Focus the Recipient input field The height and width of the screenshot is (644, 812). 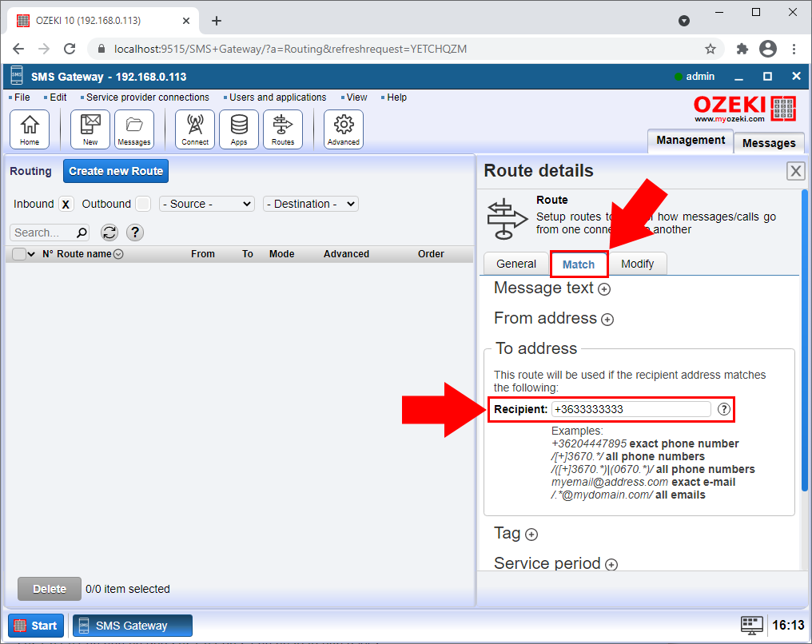coord(631,409)
